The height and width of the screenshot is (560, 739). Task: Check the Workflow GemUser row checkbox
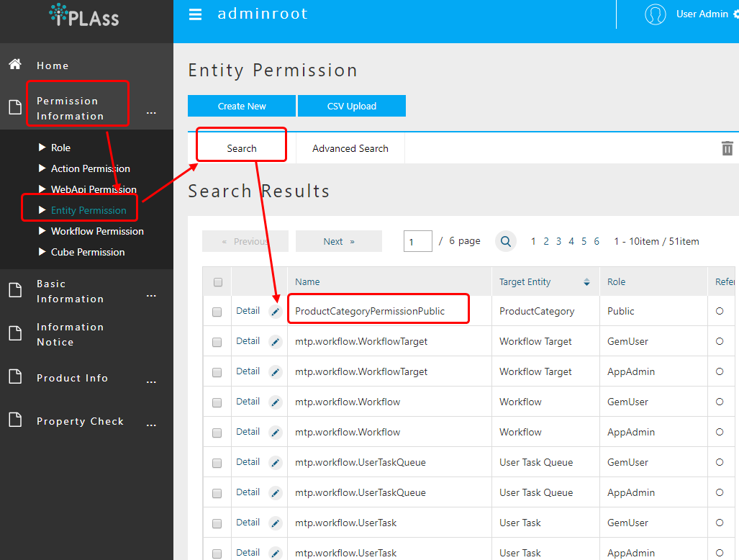coord(217,402)
